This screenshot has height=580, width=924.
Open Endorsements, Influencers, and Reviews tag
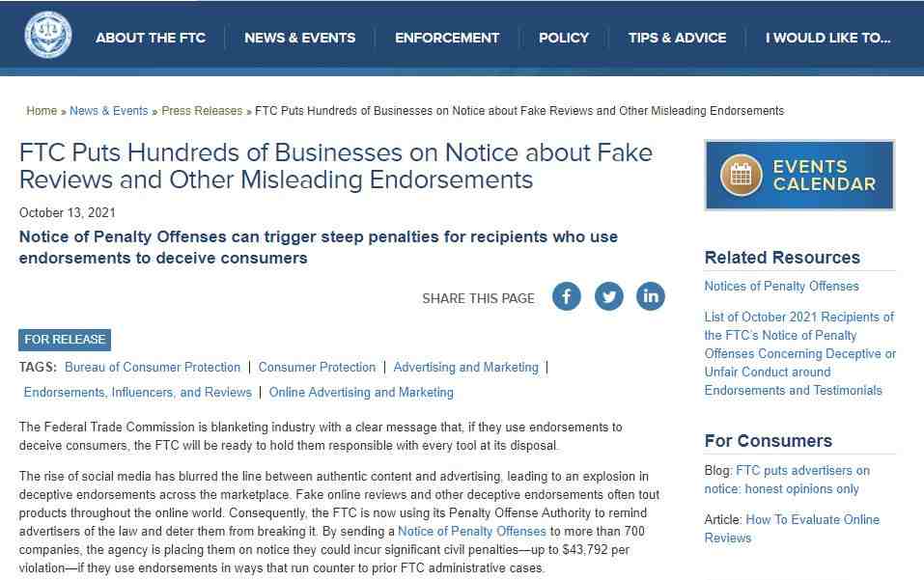click(x=137, y=392)
